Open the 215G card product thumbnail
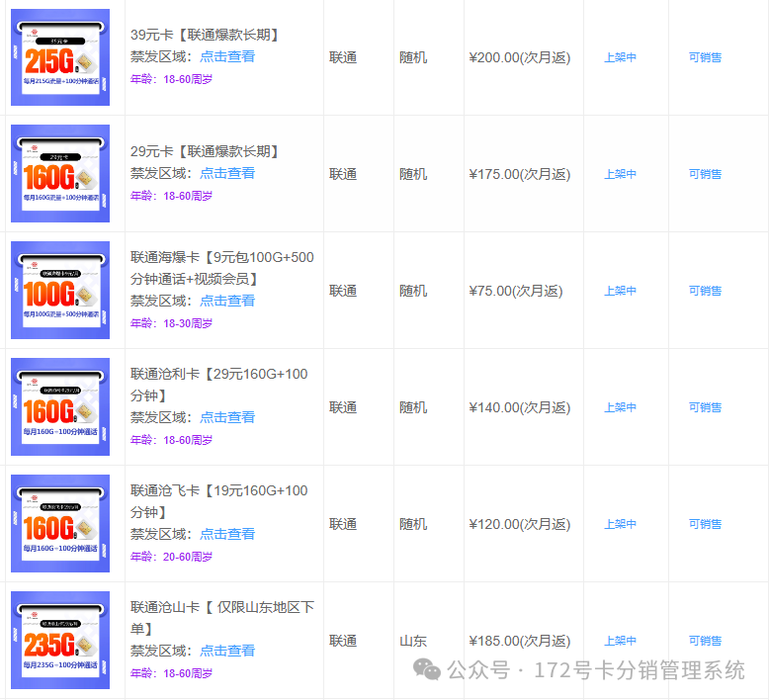This screenshot has width=769, height=700. point(60,57)
